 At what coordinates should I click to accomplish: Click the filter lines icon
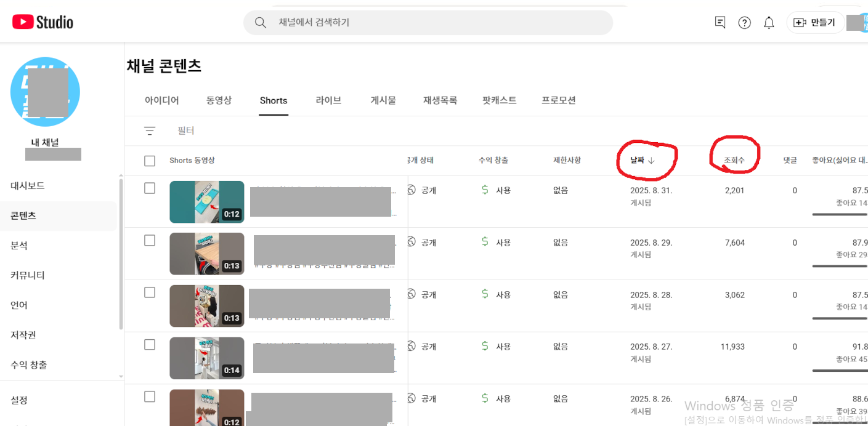(150, 131)
